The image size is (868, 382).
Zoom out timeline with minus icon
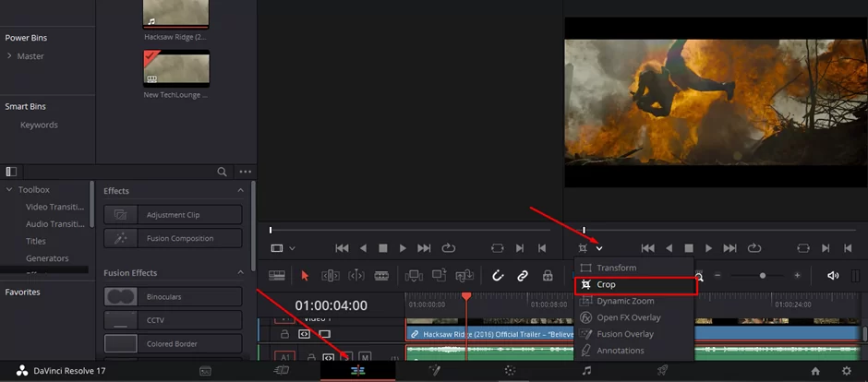click(718, 275)
